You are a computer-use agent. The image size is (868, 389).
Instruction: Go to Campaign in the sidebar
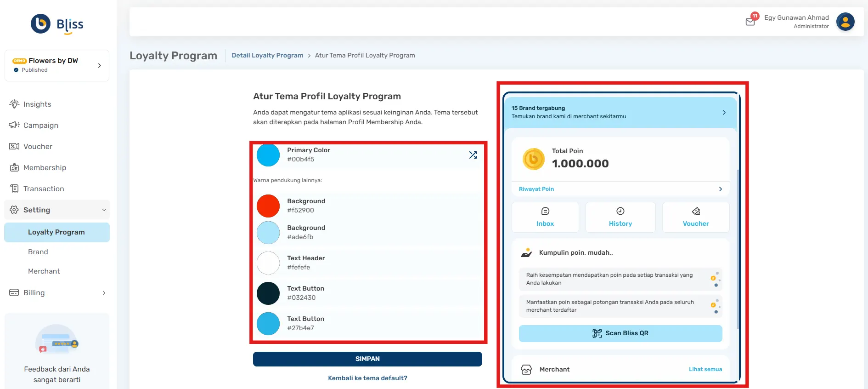[x=41, y=126]
